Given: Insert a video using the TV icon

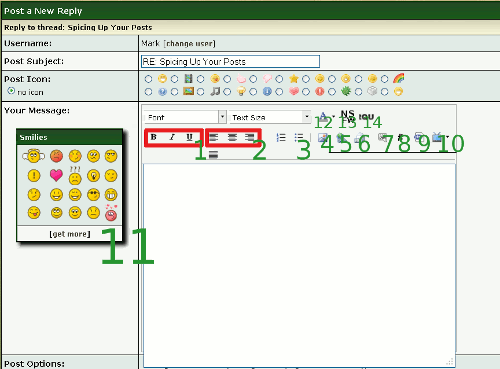Looking at the screenshot, I should [x=437, y=137].
